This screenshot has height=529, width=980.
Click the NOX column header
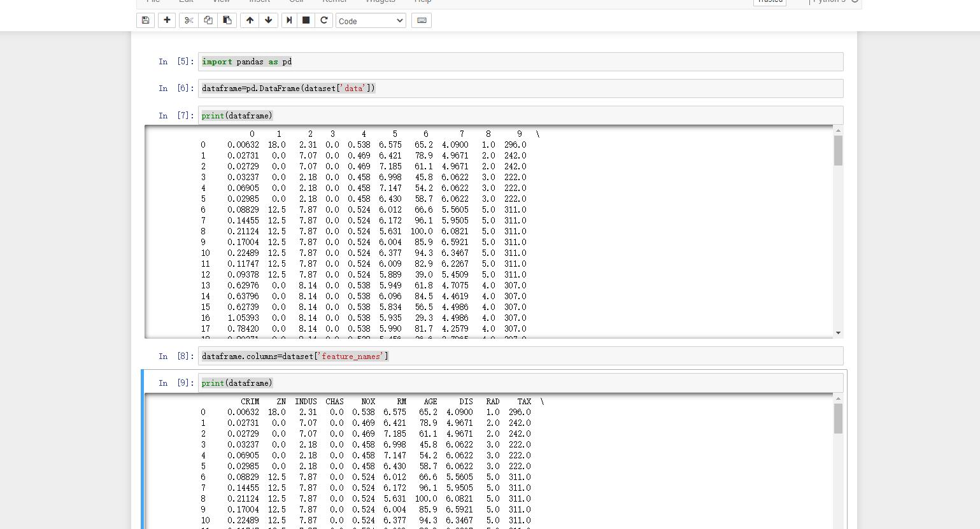coord(368,402)
